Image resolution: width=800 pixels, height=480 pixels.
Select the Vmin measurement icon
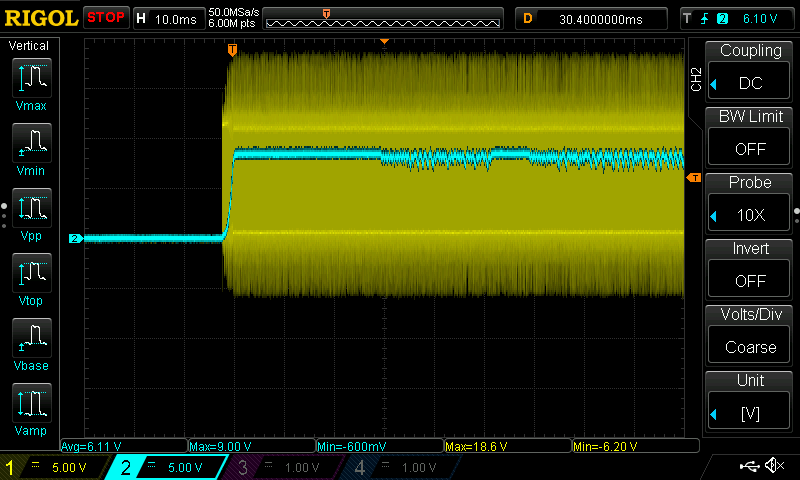(32, 143)
